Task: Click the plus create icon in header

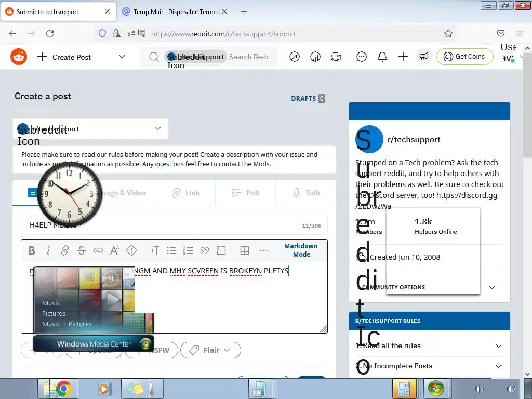Action: [x=403, y=57]
